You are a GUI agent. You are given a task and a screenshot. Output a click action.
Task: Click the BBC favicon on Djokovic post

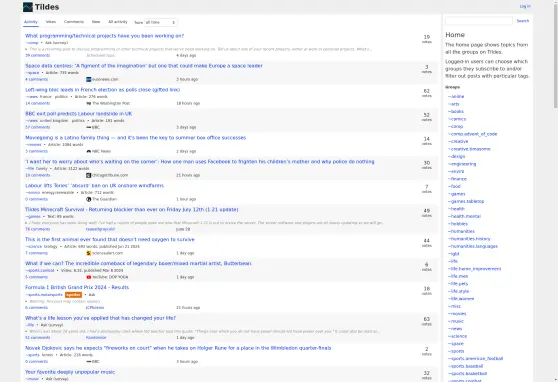tap(89, 361)
